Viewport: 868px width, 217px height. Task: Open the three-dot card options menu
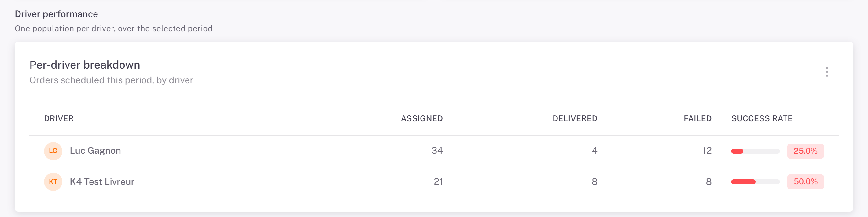click(826, 72)
